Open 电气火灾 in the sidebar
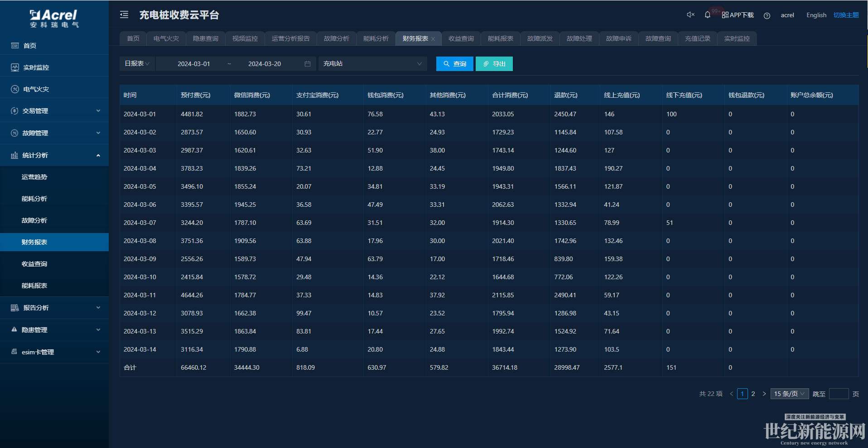 click(36, 89)
